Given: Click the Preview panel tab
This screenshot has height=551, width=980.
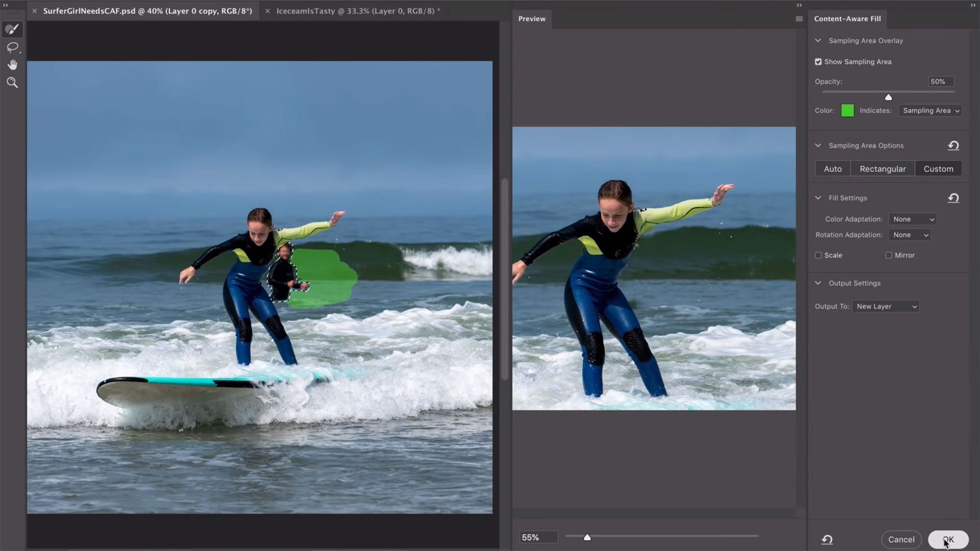Looking at the screenshot, I should coord(532,18).
